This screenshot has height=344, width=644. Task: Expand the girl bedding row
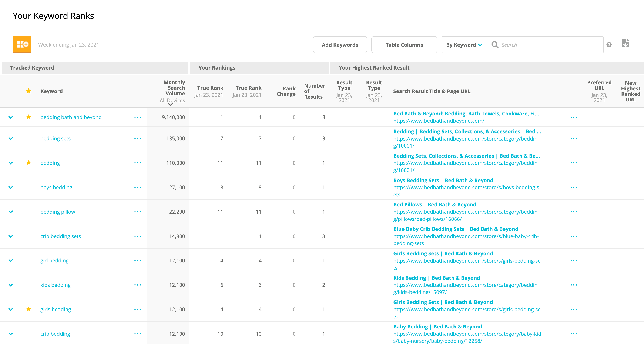(x=10, y=260)
